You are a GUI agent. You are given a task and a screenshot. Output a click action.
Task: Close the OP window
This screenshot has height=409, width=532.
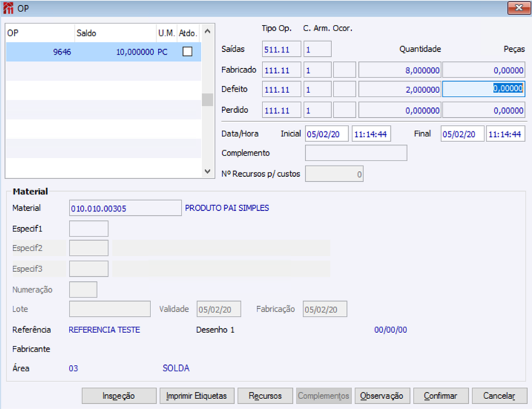pyautogui.click(x=519, y=8)
